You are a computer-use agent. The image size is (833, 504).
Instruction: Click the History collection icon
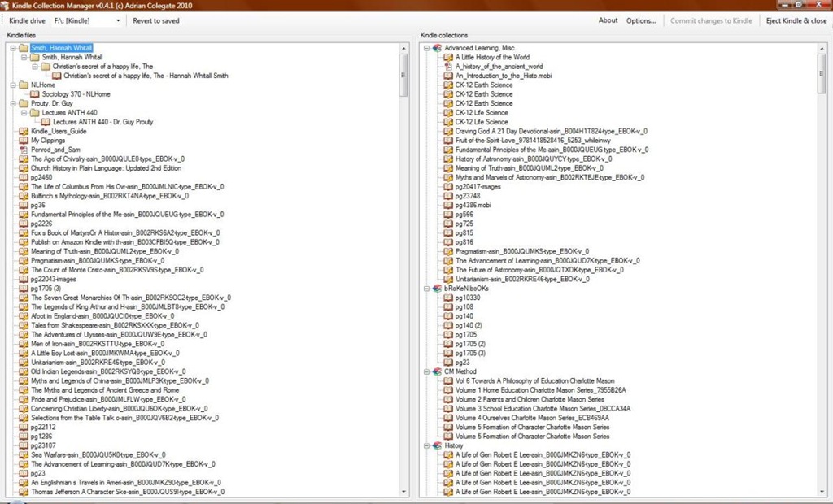tap(437, 445)
